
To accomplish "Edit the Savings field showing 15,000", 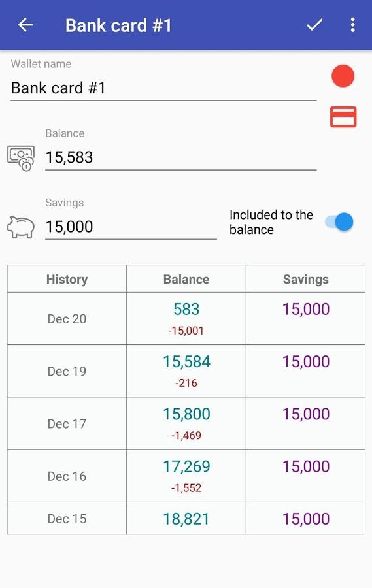I will (131, 227).
